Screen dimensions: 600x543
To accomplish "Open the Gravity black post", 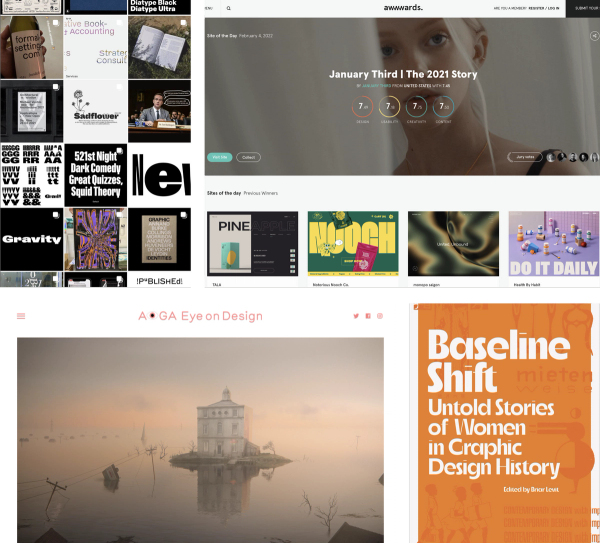I will [x=32, y=239].
